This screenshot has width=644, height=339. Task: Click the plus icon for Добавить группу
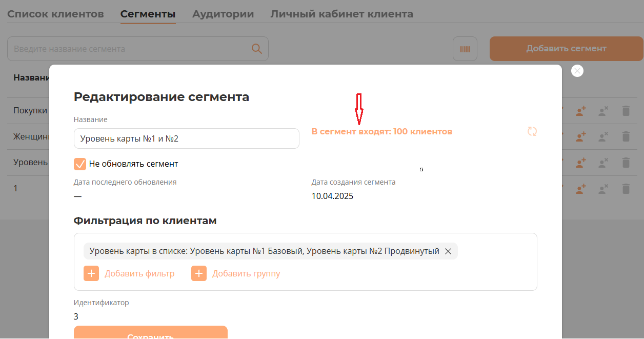tap(199, 273)
